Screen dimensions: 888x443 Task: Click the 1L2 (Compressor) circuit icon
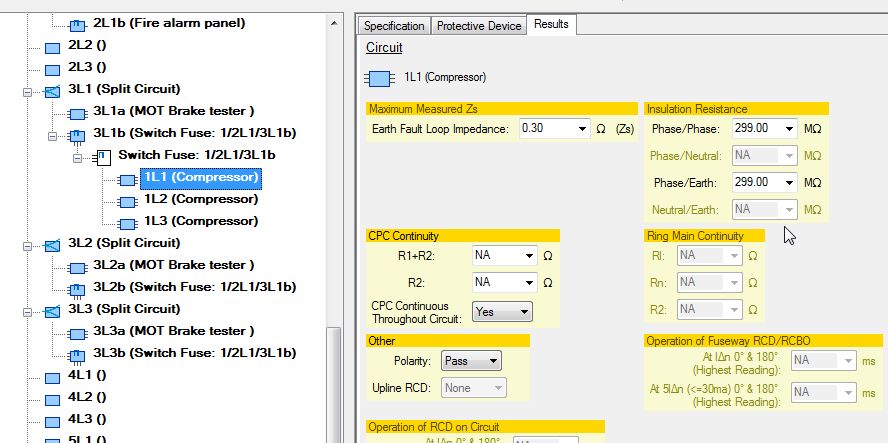click(x=128, y=202)
